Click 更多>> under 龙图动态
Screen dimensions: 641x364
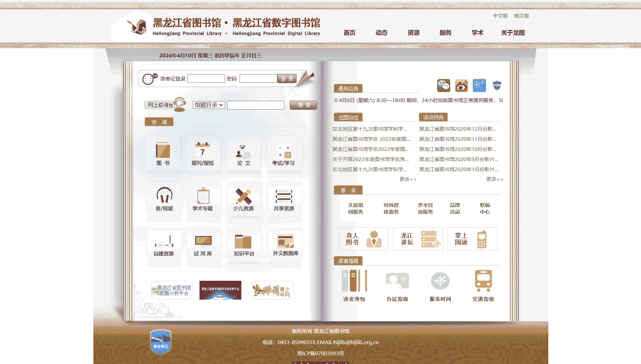(x=408, y=179)
